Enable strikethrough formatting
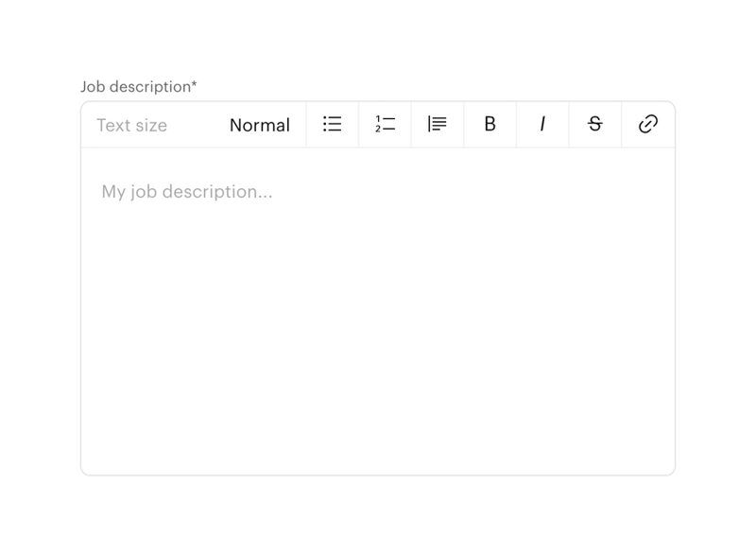Viewport: 756px width, 556px height. click(594, 124)
